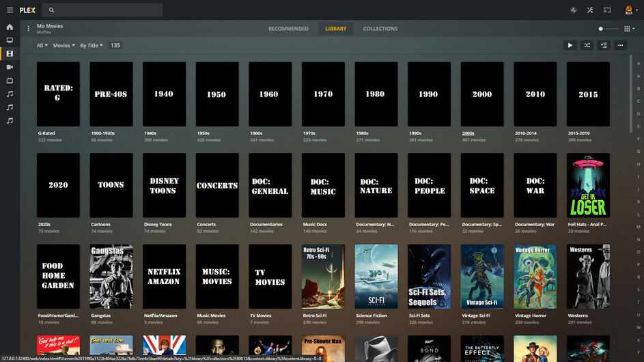Click the 1940s collection title
Screen dimensions: 644x362
point(150,133)
